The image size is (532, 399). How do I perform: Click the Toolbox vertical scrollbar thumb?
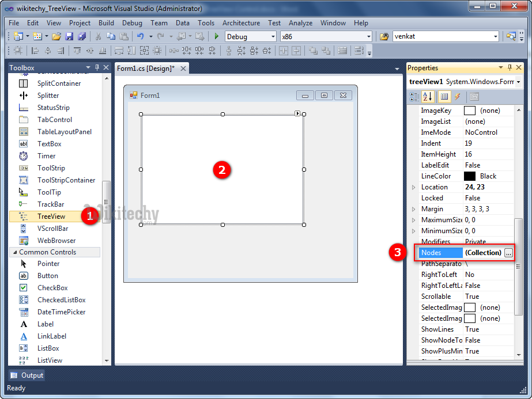pos(106,202)
